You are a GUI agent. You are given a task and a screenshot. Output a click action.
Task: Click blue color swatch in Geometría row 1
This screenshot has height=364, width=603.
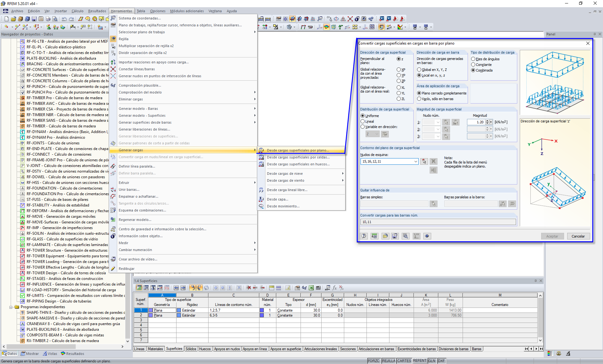[x=151, y=310]
